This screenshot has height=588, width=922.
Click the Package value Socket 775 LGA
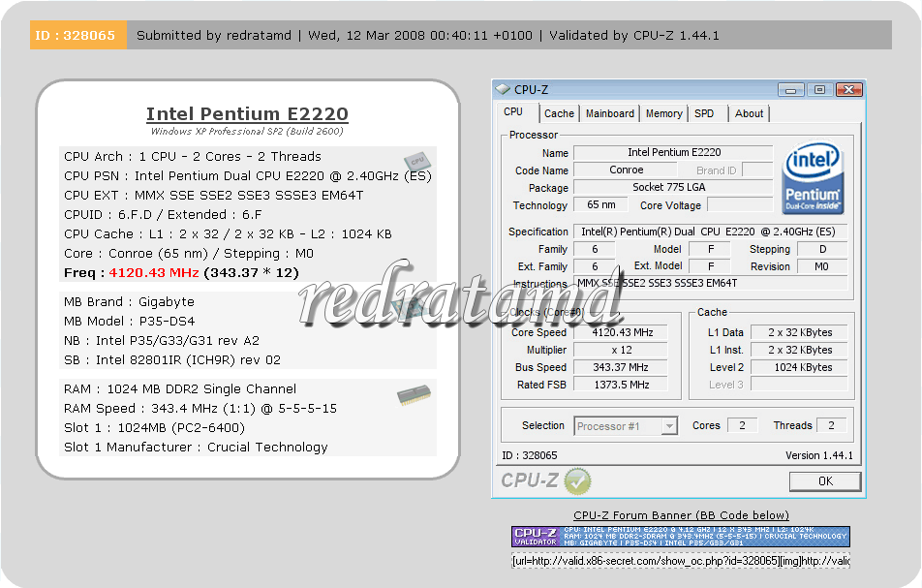673,188
